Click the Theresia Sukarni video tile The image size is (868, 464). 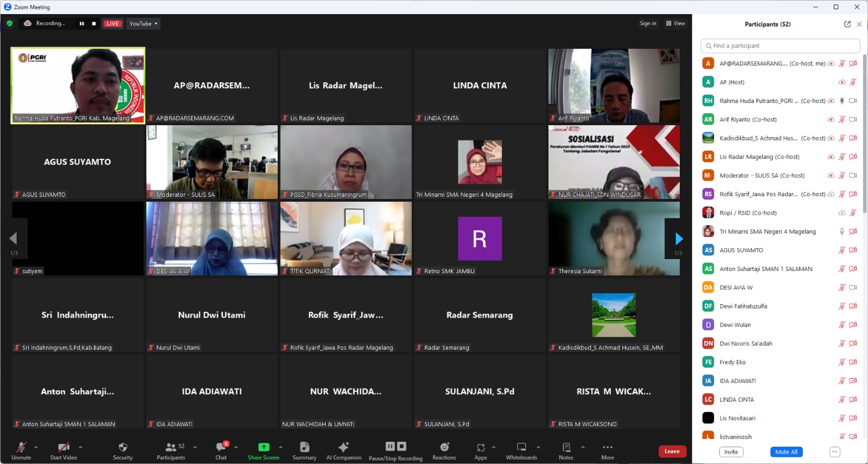click(x=614, y=239)
